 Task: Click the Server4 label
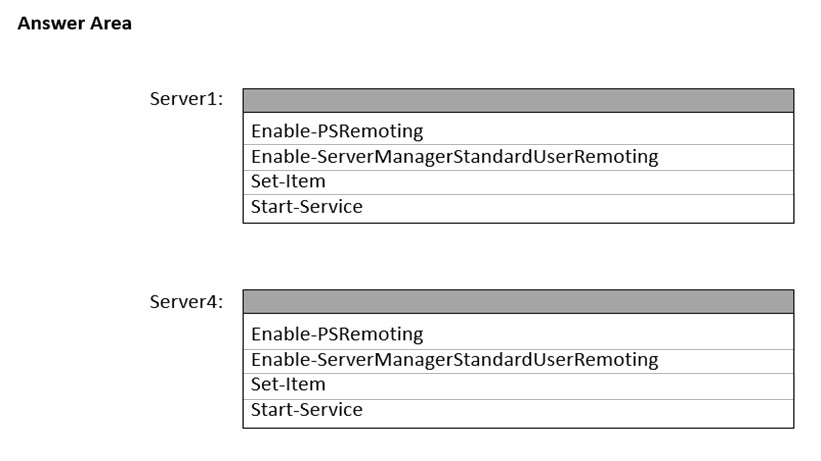point(186,301)
